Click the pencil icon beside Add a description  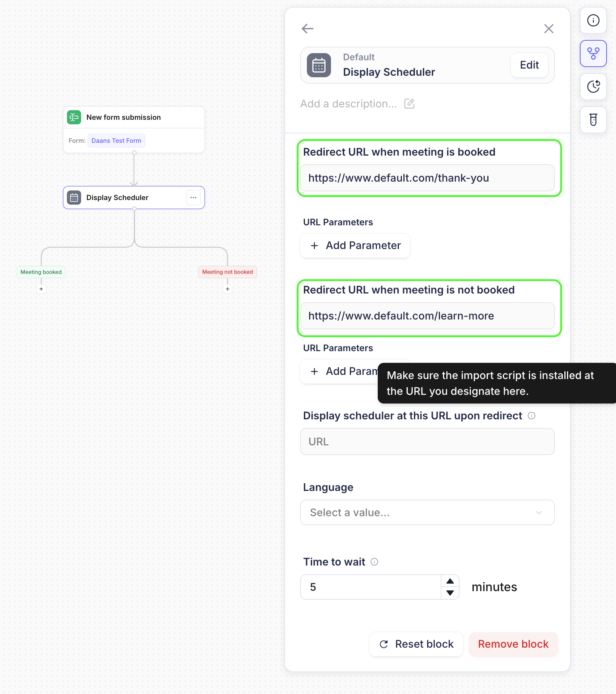coord(409,104)
